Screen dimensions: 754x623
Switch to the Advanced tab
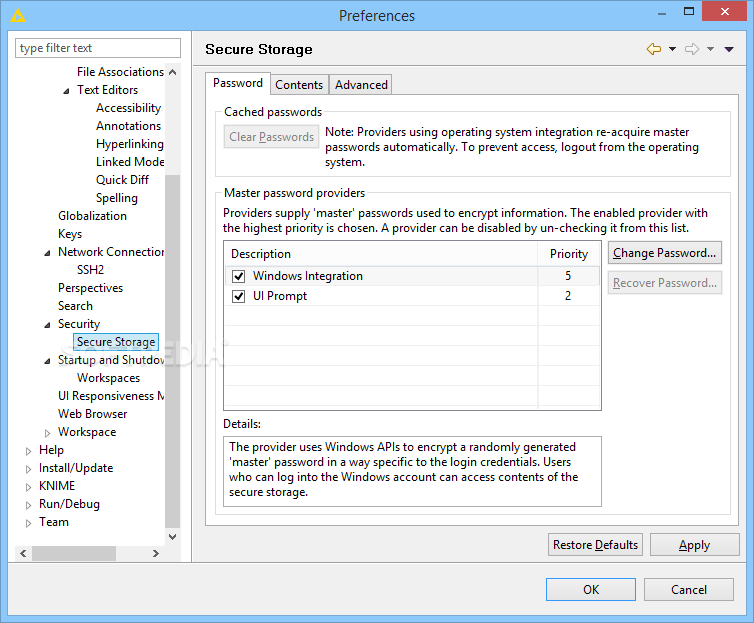pos(361,85)
